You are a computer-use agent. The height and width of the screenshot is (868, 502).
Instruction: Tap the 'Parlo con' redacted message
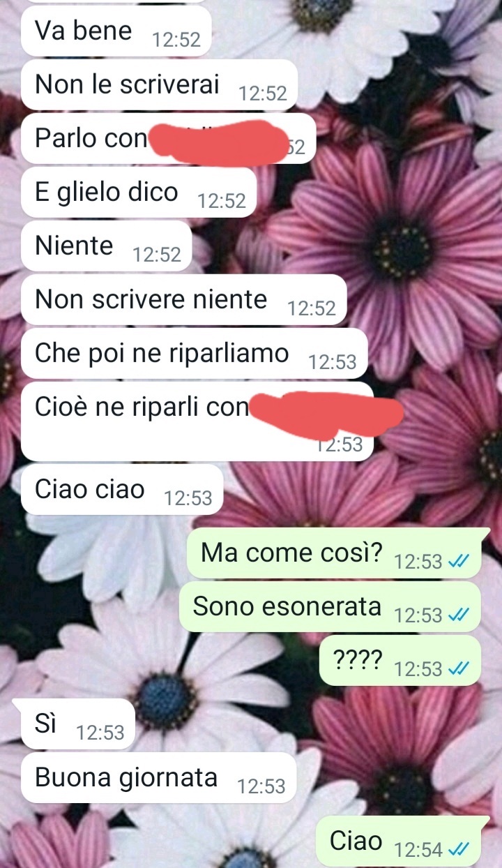(168, 139)
